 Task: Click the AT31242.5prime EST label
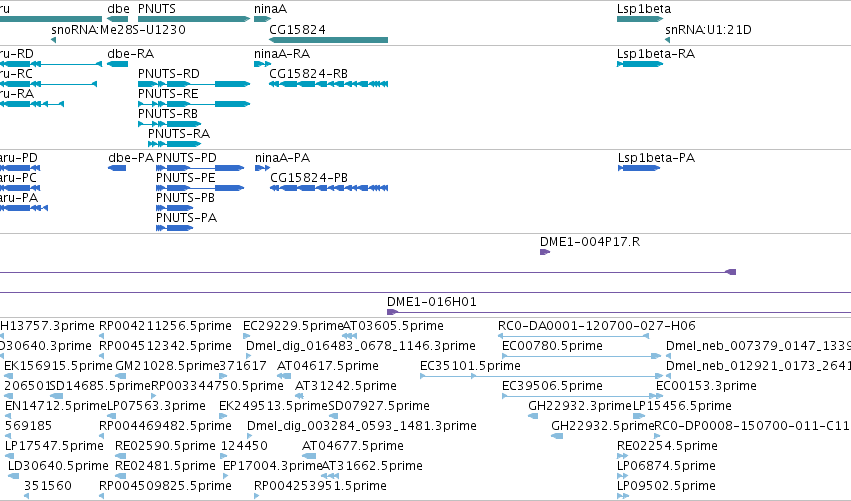tap(346, 386)
